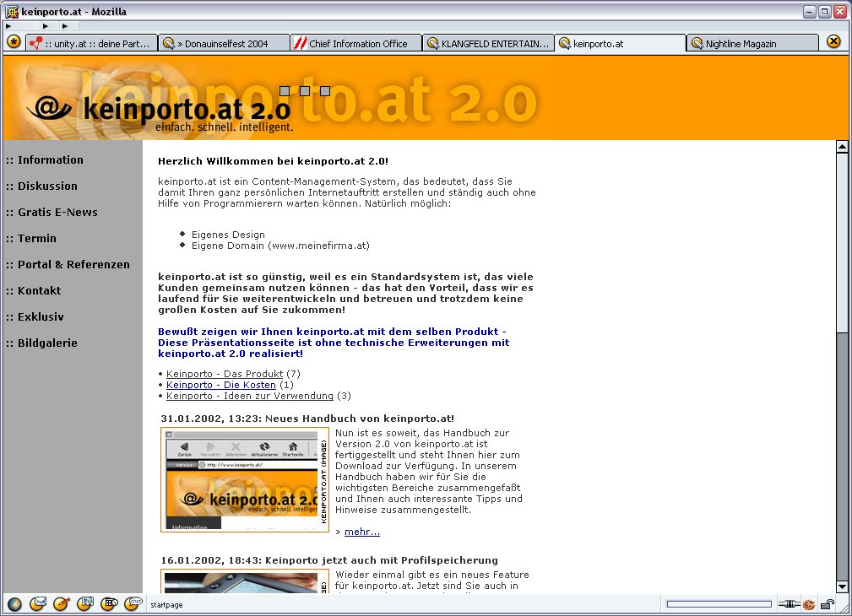Click the page scrollbar down arrow

point(841,587)
